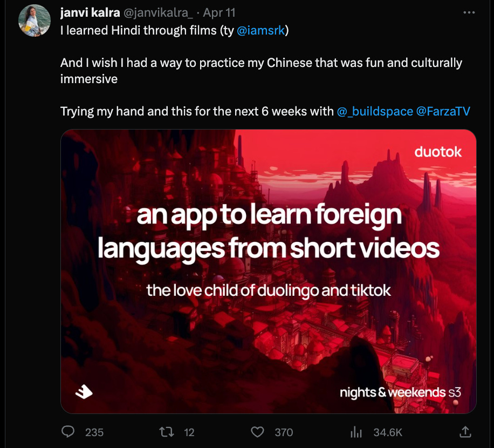The width and height of the screenshot is (494, 448).
Task: Click the janvi kalra display name
Action: click(90, 12)
